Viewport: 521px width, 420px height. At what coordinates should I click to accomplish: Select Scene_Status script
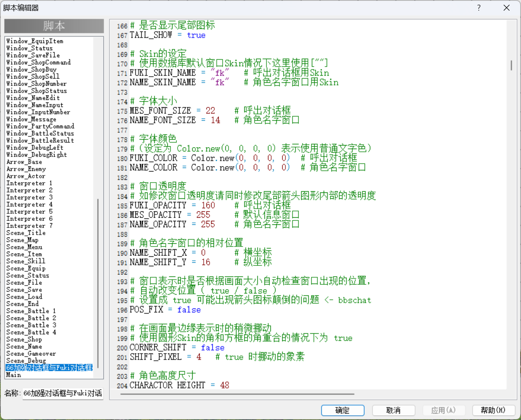(x=28, y=275)
